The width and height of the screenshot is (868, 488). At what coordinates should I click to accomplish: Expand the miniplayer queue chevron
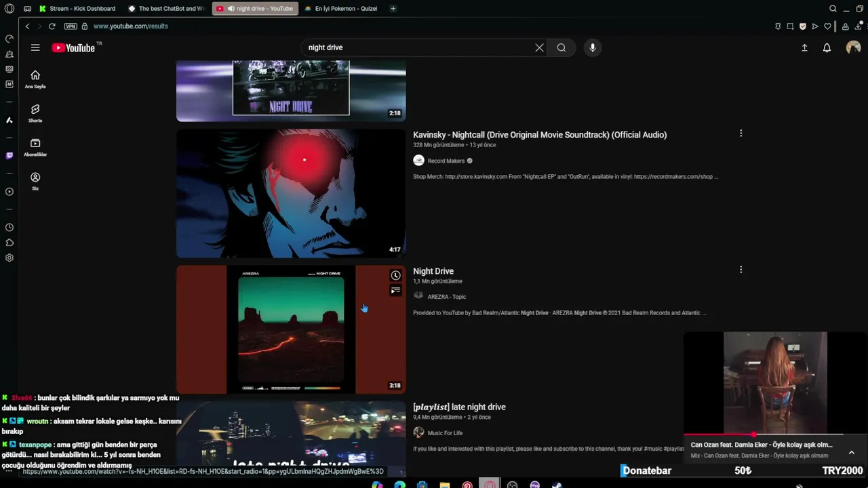coord(851,452)
